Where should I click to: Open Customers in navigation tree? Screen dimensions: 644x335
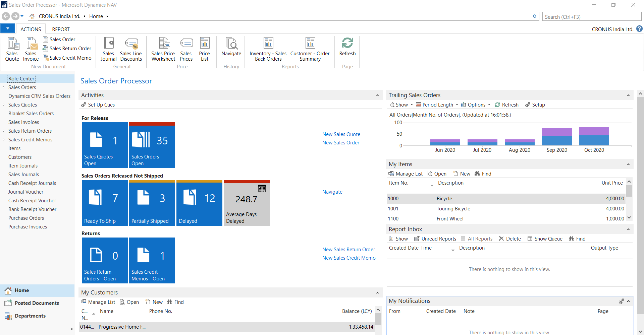click(x=20, y=157)
